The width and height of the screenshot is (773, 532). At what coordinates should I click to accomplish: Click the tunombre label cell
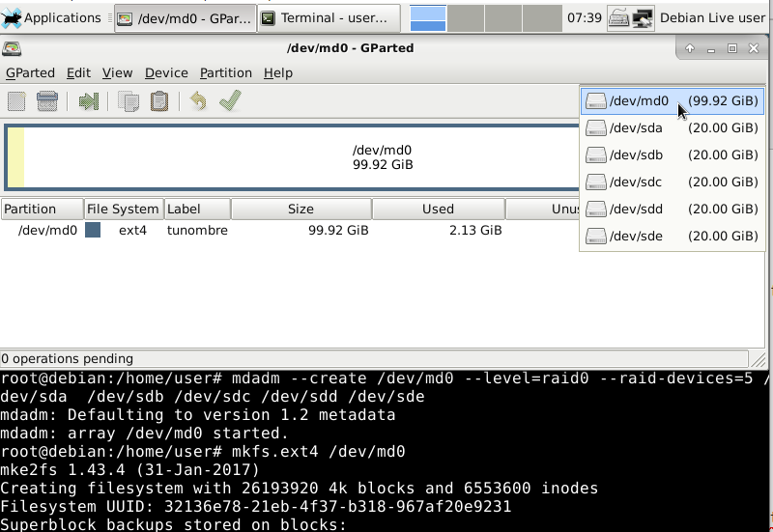[x=197, y=231]
